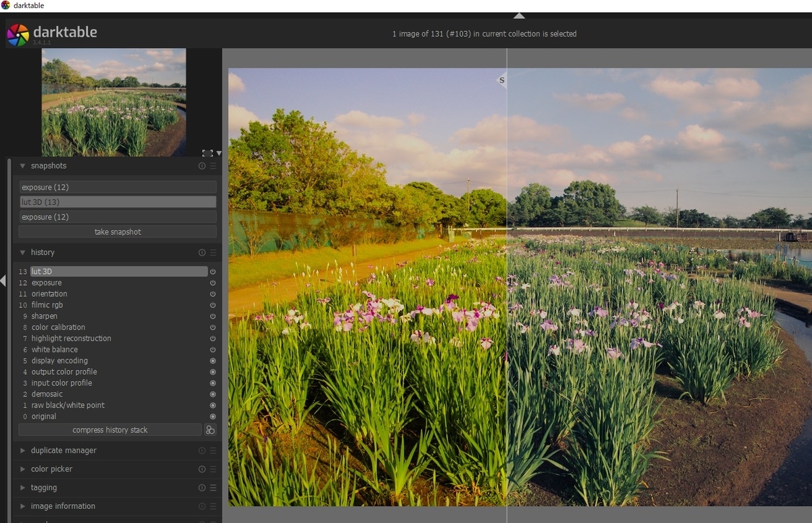
Task: Toggle power icon of orientation
Action: [212, 294]
